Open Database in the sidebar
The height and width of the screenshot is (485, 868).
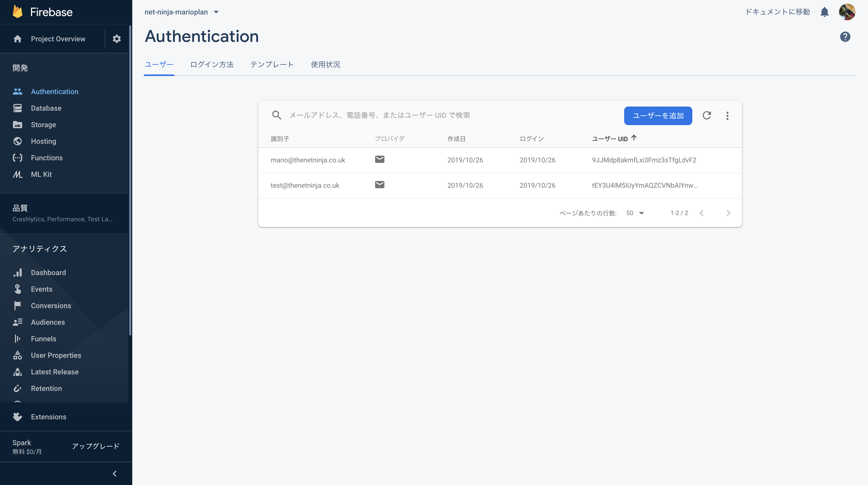[46, 108]
